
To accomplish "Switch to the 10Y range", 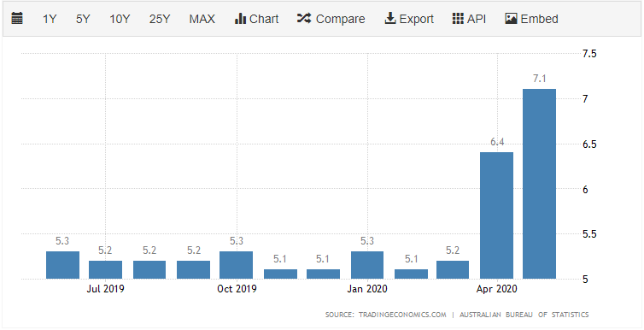I will [x=120, y=19].
